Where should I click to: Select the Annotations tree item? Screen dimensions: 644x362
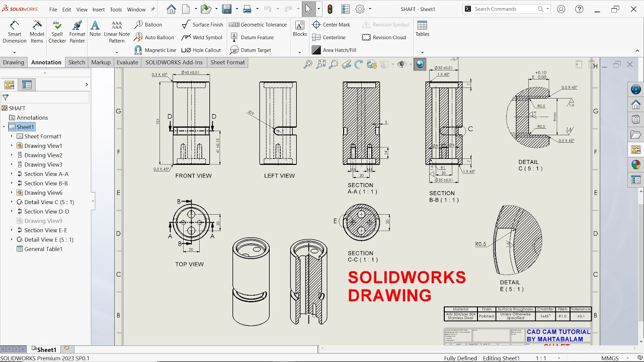pos(28,118)
